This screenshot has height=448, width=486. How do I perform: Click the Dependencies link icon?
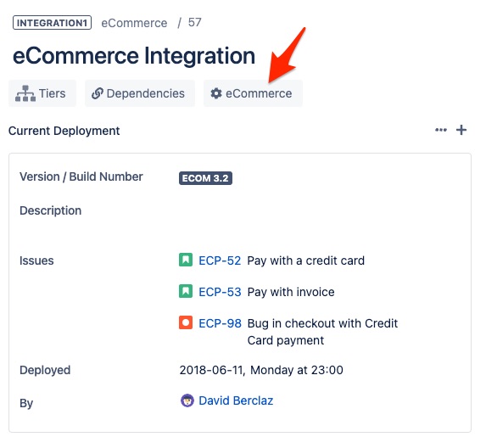(x=98, y=93)
